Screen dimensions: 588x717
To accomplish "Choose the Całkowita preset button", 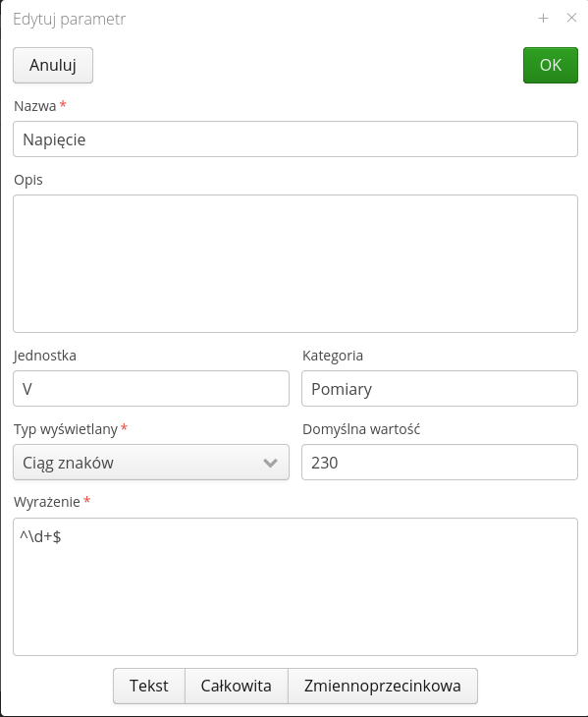I will pos(237,686).
